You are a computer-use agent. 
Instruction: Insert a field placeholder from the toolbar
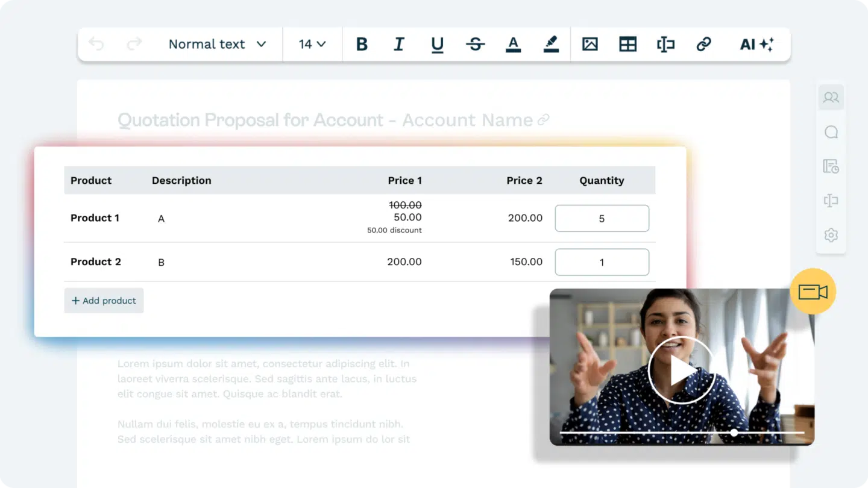click(x=665, y=44)
